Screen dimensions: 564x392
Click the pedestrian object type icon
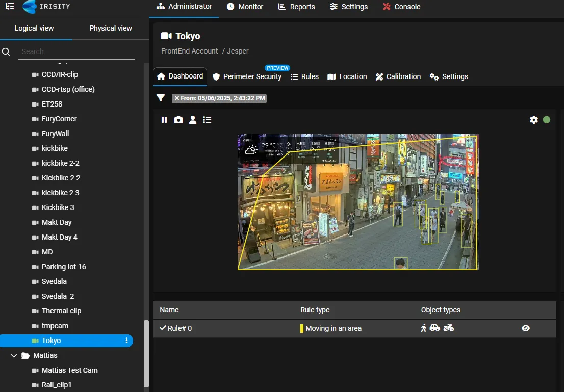point(424,328)
